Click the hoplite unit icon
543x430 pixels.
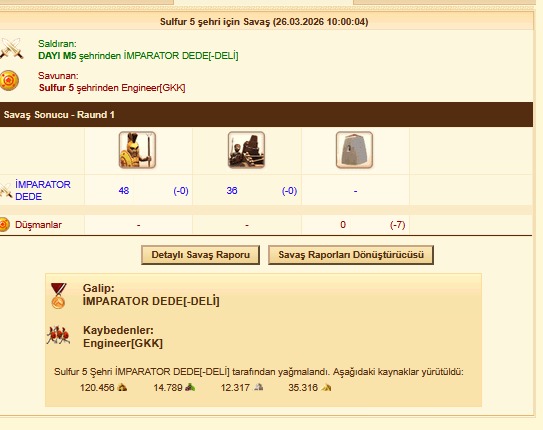[x=137, y=150]
